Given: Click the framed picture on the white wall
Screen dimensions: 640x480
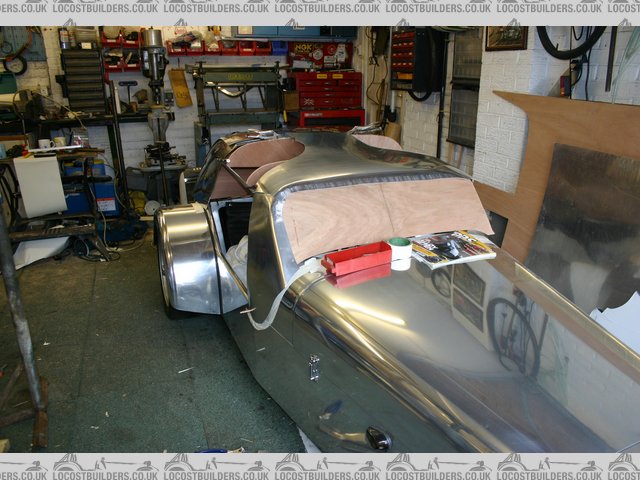Looking at the screenshot, I should pyautogui.click(x=506, y=38).
